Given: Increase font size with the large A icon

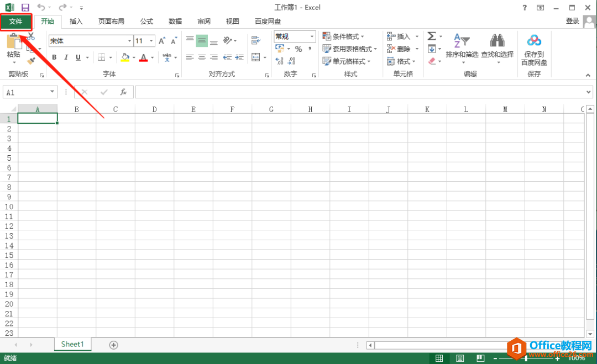Looking at the screenshot, I should pos(162,41).
